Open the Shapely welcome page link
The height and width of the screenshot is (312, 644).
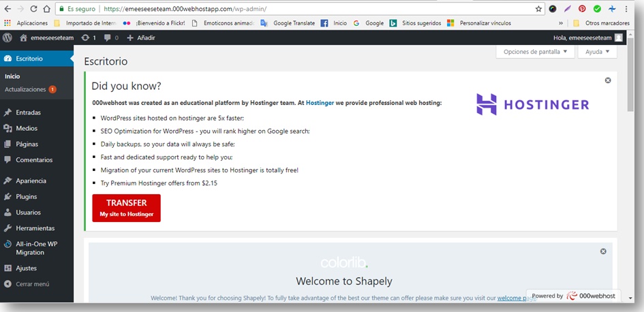(517, 298)
